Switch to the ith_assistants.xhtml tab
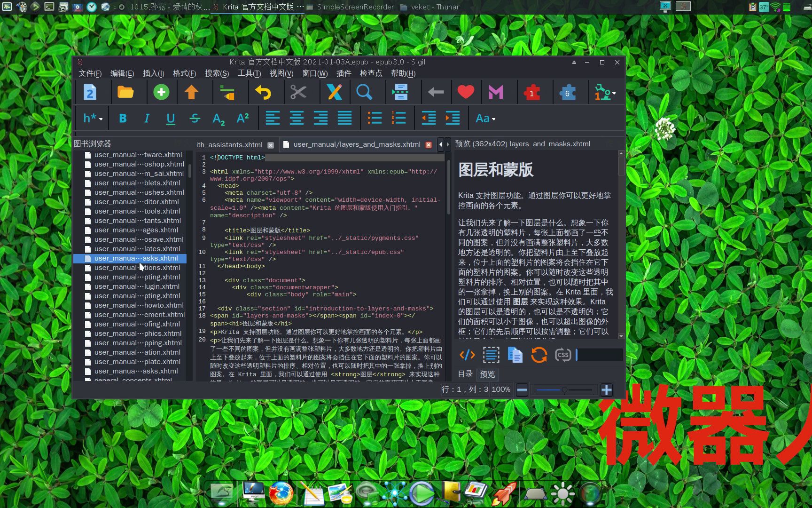 tap(229, 145)
